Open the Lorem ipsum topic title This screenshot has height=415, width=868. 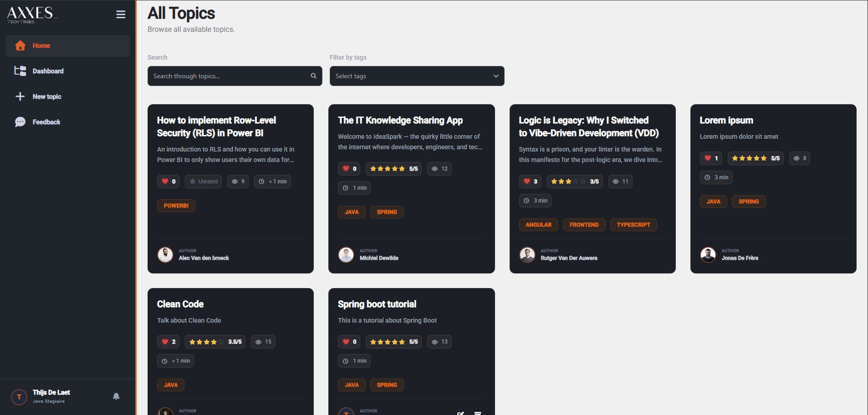pyautogui.click(x=726, y=120)
